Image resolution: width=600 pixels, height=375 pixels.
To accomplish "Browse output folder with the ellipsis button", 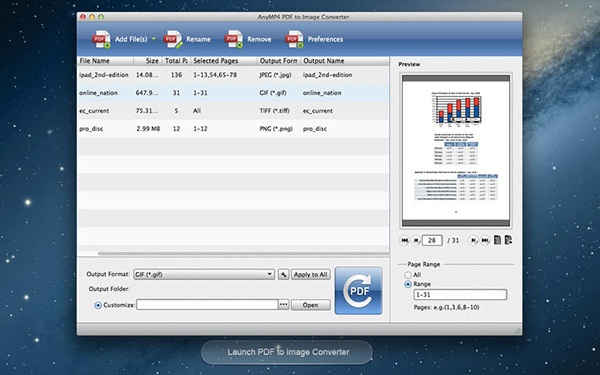I will click(283, 305).
